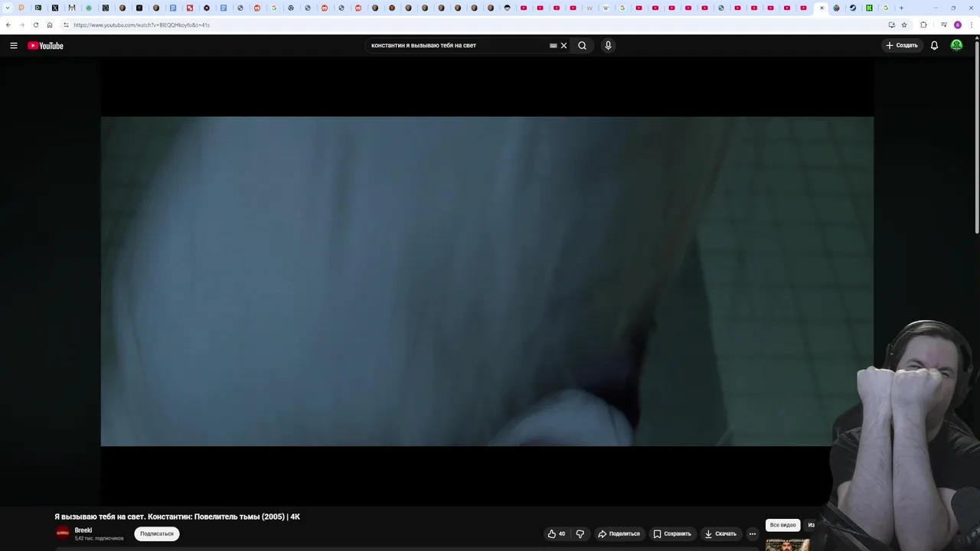Switch to the Gmail tab
Image resolution: width=980 pixels, height=551 pixels.
coord(72,8)
